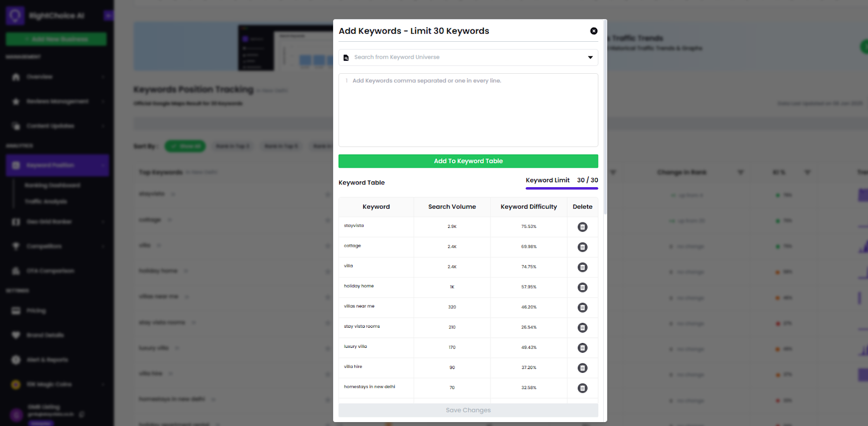Open Brand Details in the sidebar
Viewport: 868px width, 426px height.
pos(45,335)
